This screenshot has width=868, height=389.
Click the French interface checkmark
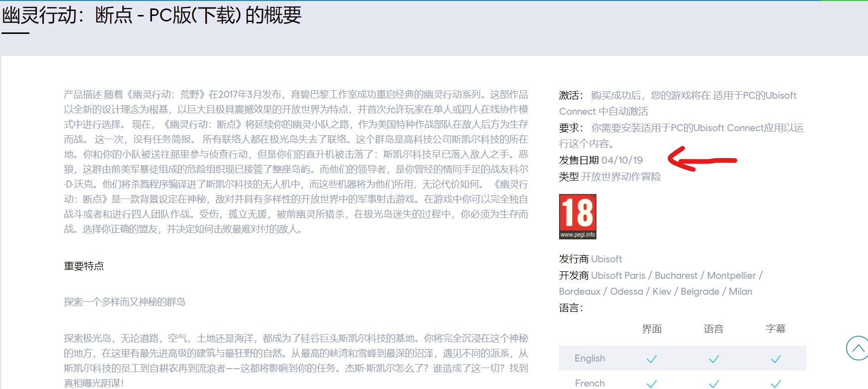click(x=651, y=384)
